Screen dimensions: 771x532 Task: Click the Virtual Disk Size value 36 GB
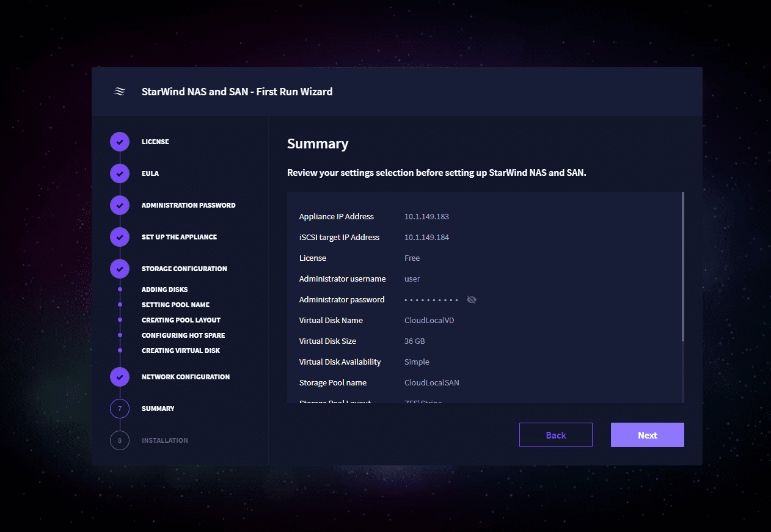pos(414,341)
